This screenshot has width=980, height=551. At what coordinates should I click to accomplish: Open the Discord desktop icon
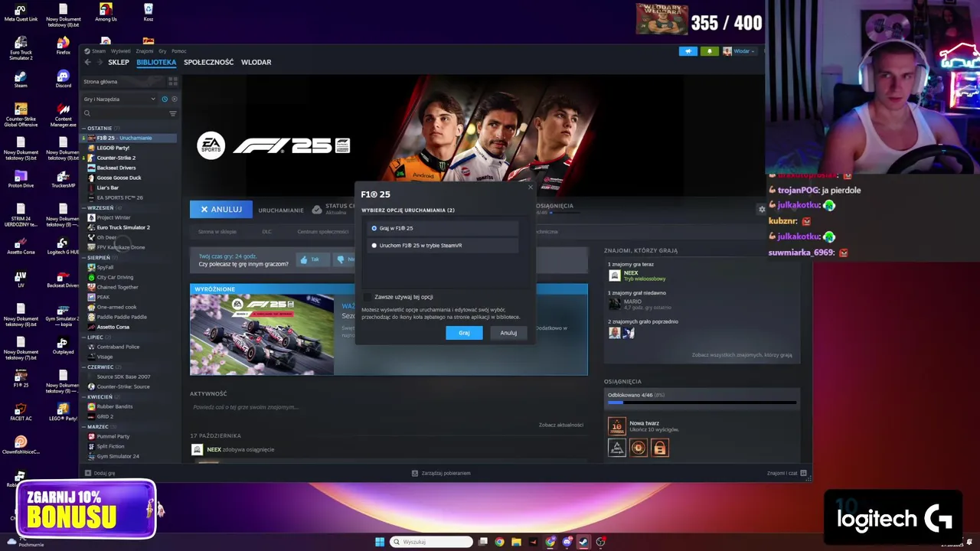pyautogui.click(x=63, y=80)
